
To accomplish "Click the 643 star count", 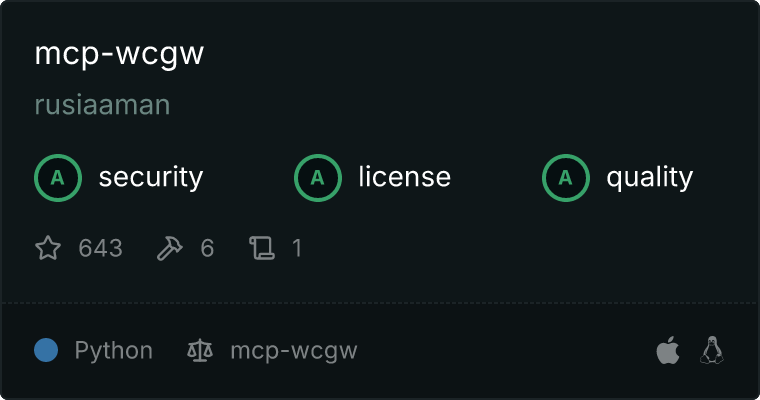I will (x=100, y=248).
